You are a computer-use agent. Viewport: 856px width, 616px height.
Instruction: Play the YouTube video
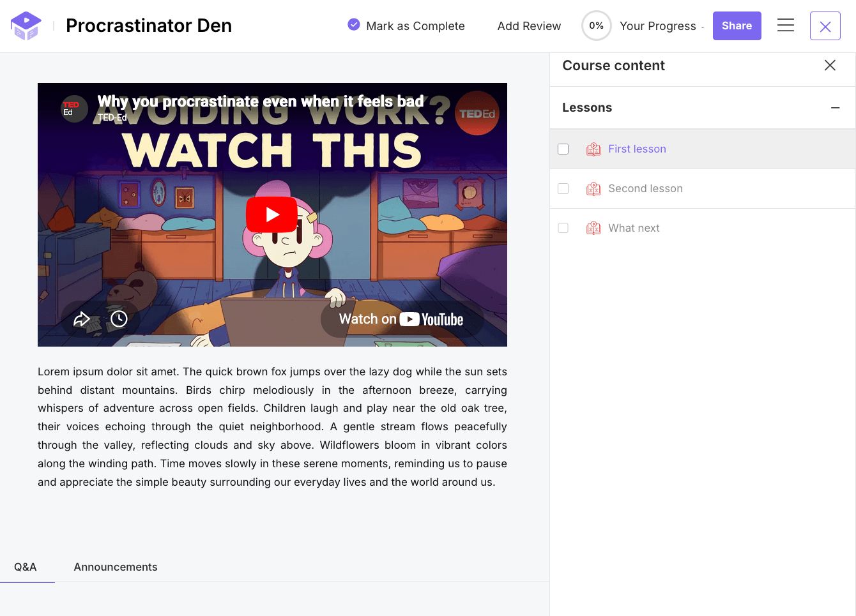[x=272, y=214]
